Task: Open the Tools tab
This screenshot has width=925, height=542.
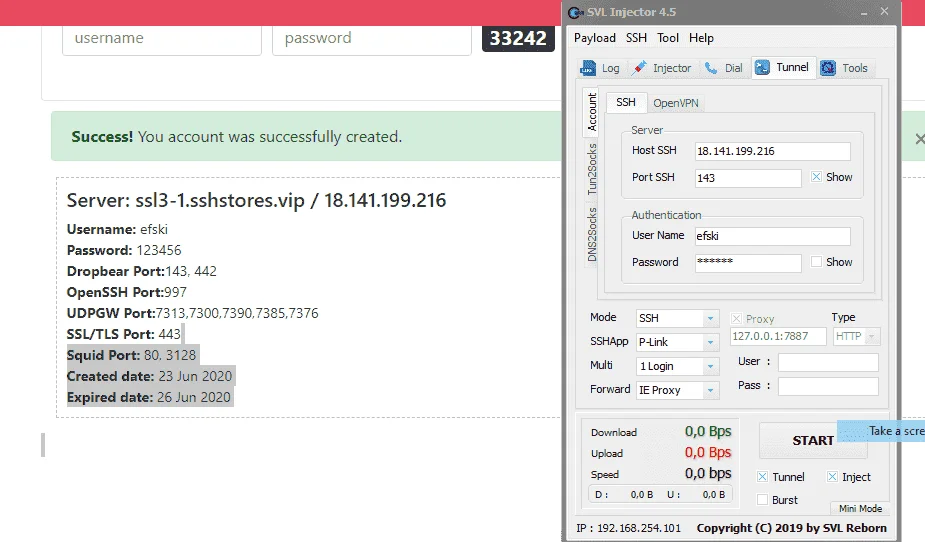Action: pyautogui.click(x=844, y=68)
